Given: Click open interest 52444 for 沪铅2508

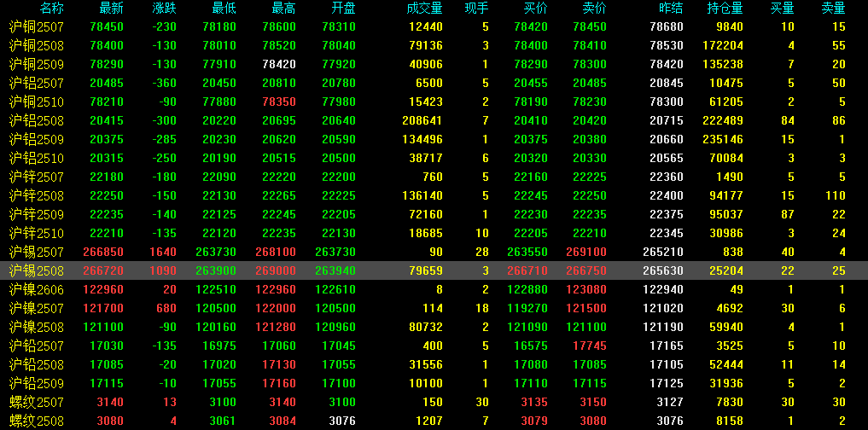Looking at the screenshot, I should 726,364.
